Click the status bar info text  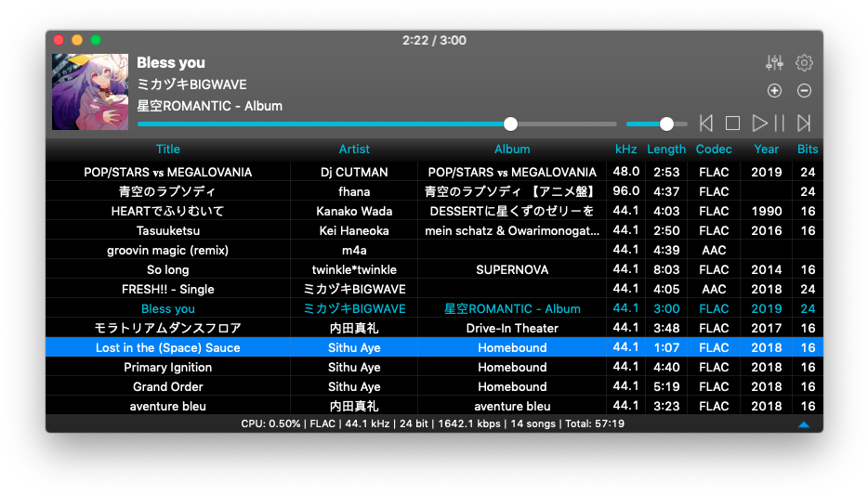[432, 423]
